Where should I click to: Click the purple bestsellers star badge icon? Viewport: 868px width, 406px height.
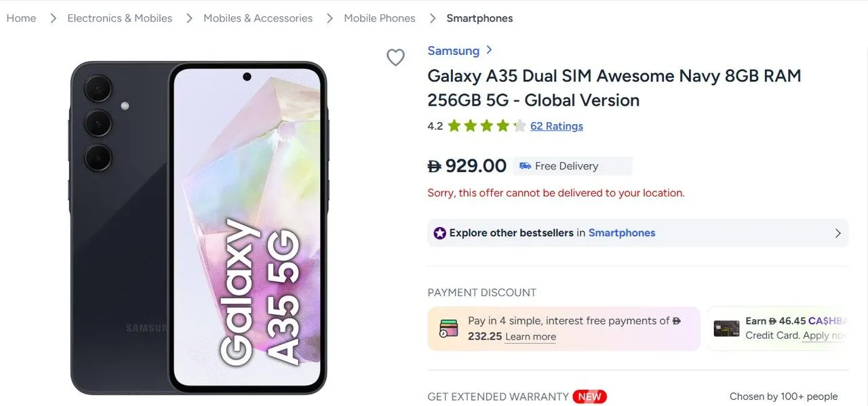click(x=439, y=232)
